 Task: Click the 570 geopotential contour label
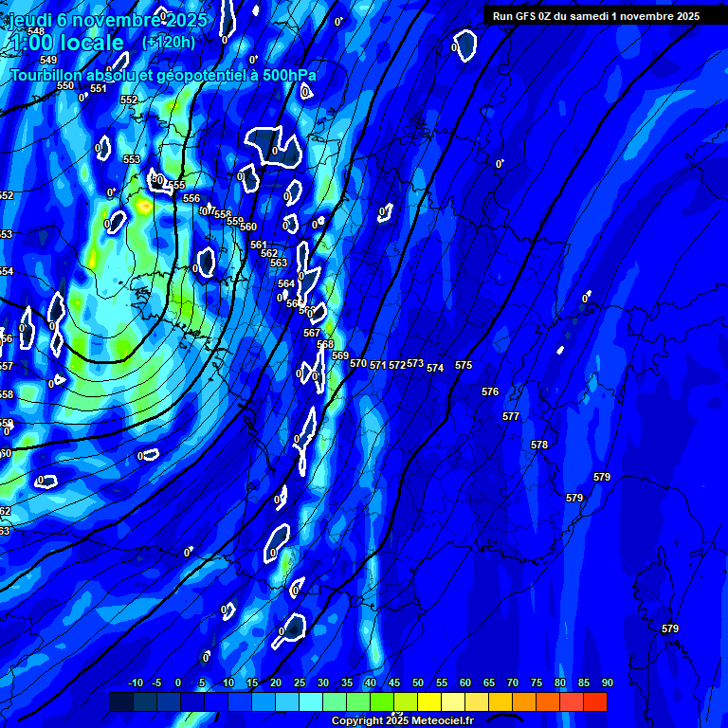click(357, 363)
